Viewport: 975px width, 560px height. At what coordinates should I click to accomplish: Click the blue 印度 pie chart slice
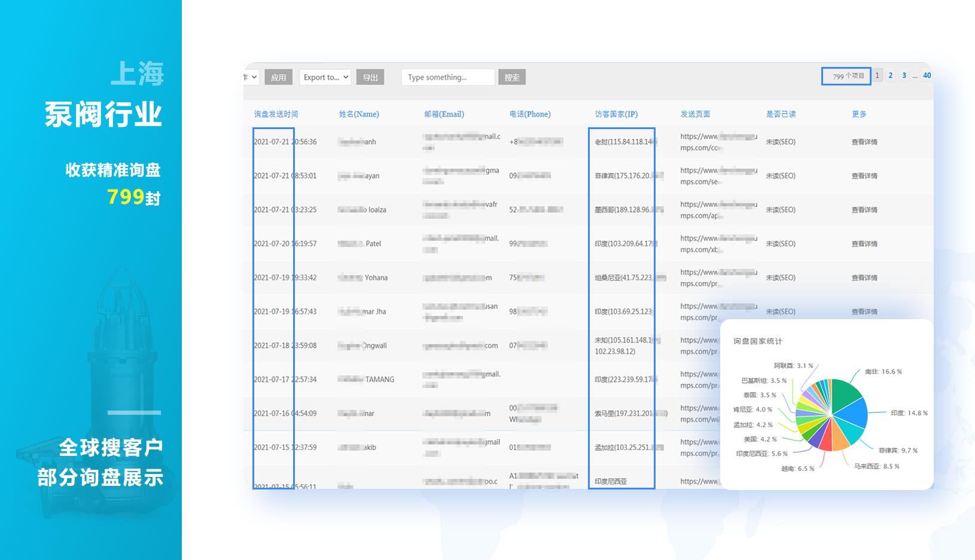pyautogui.click(x=853, y=414)
